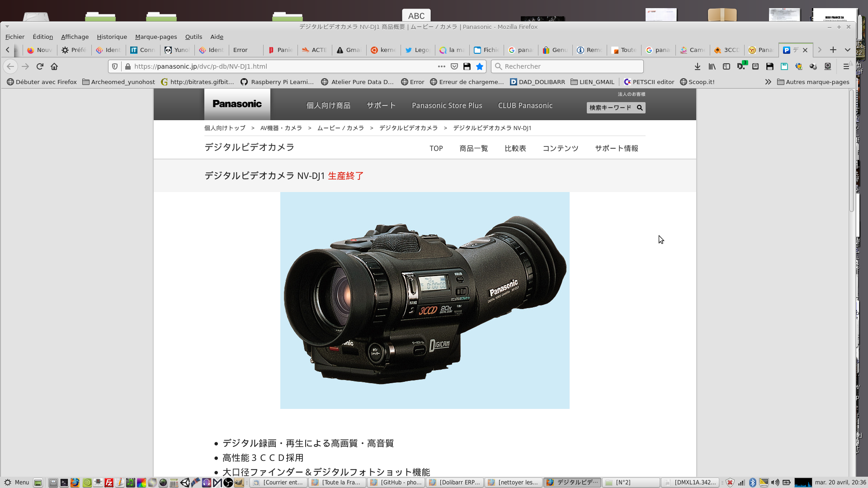Image resolution: width=868 pixels, height=488 pixels.
Task: Toggle the sidebar view
Action: coord(726,66)
